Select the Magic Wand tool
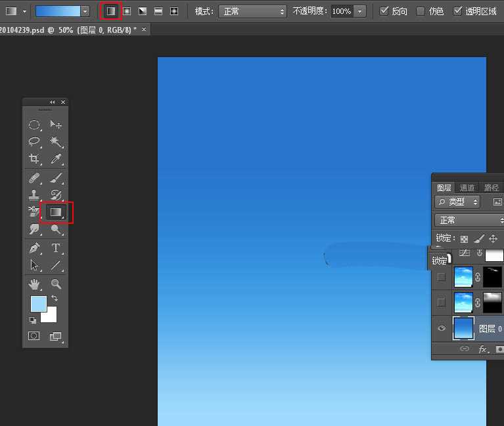The width and height of the screenshot is (504, 426). click(56, 142)
